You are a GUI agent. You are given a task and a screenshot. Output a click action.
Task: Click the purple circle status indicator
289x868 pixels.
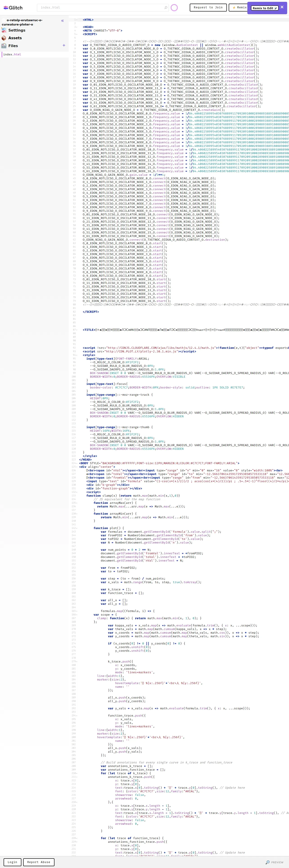pos(174,7)
